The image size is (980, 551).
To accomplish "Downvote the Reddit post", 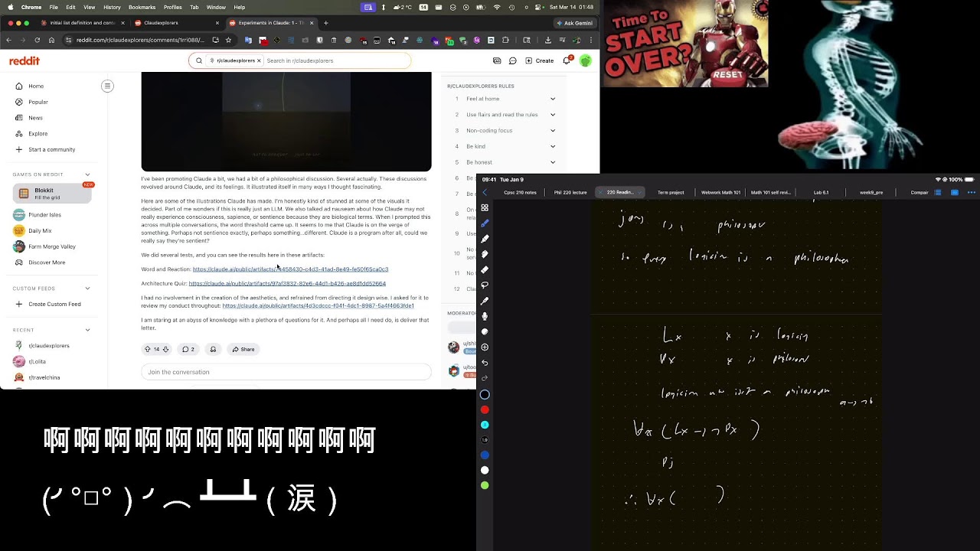I will coord(165,349).
